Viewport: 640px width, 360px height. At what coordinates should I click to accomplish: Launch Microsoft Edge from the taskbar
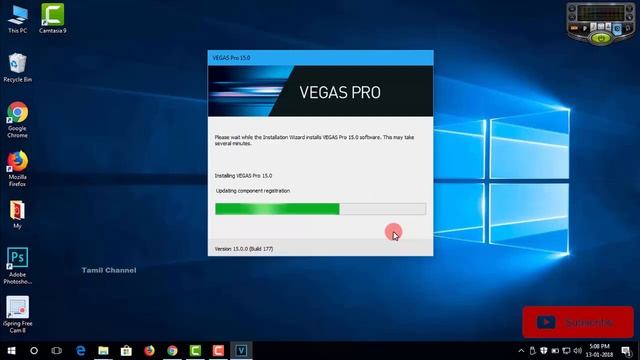tap(80, 351)
